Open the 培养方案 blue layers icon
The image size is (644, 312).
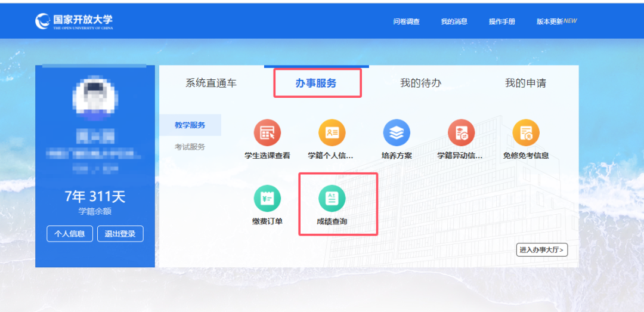pos(397,133)
